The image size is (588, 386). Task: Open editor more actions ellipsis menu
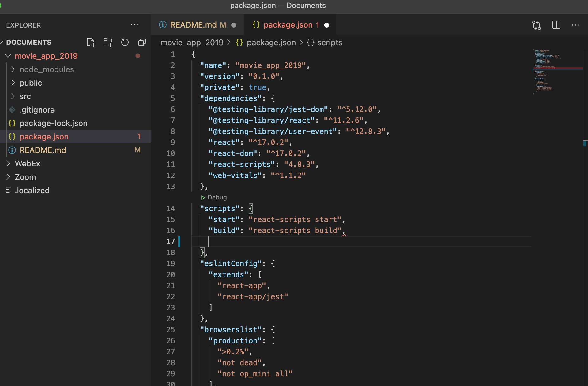click(x=576, y=25)
